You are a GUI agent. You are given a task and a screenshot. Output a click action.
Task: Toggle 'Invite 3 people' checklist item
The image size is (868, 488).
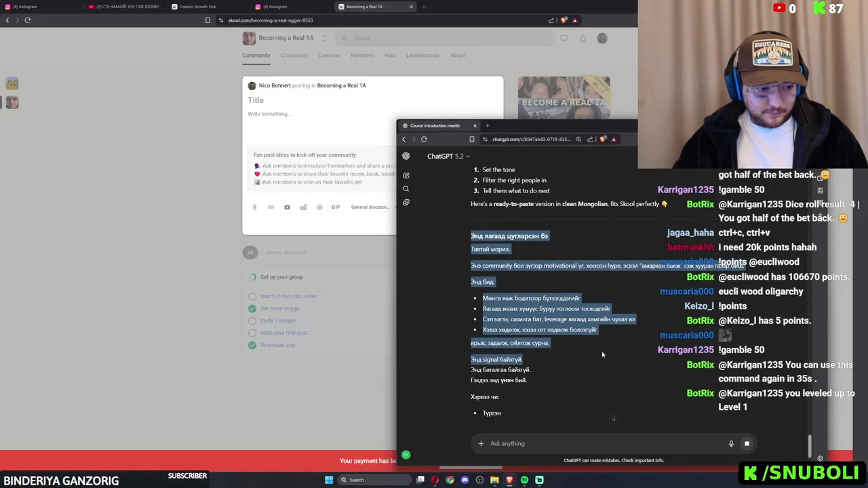[x=252, y=321]
